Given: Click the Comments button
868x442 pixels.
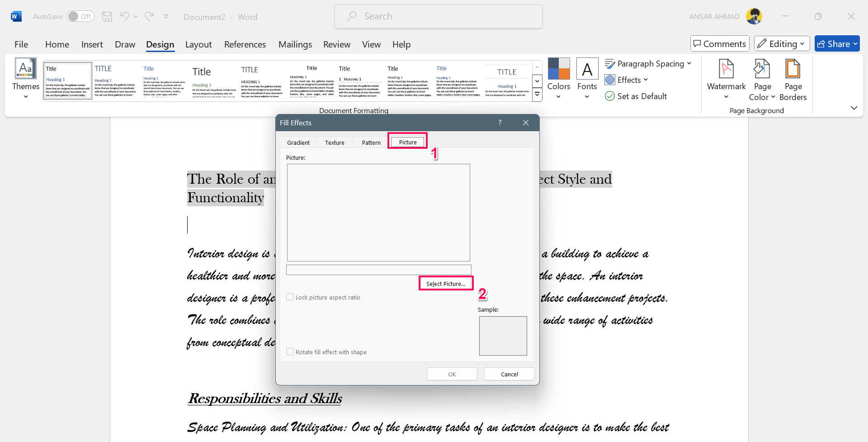Looking at the screenshot, I should coord(720,44).
